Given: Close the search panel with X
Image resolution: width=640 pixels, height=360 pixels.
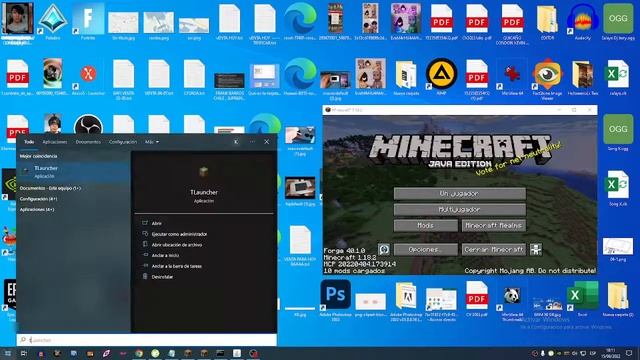Looking at the screenshot, I should [x=267, y=142].
